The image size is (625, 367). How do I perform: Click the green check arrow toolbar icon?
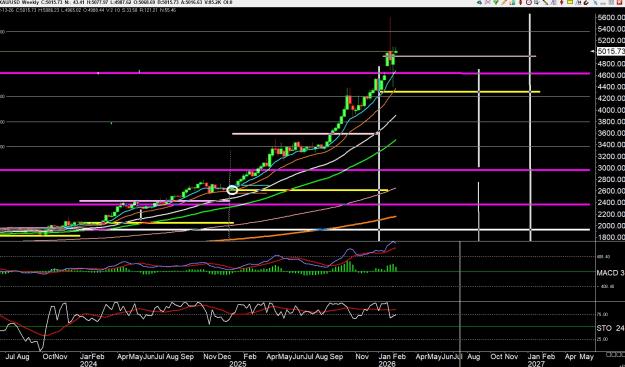tap(496, 2)
